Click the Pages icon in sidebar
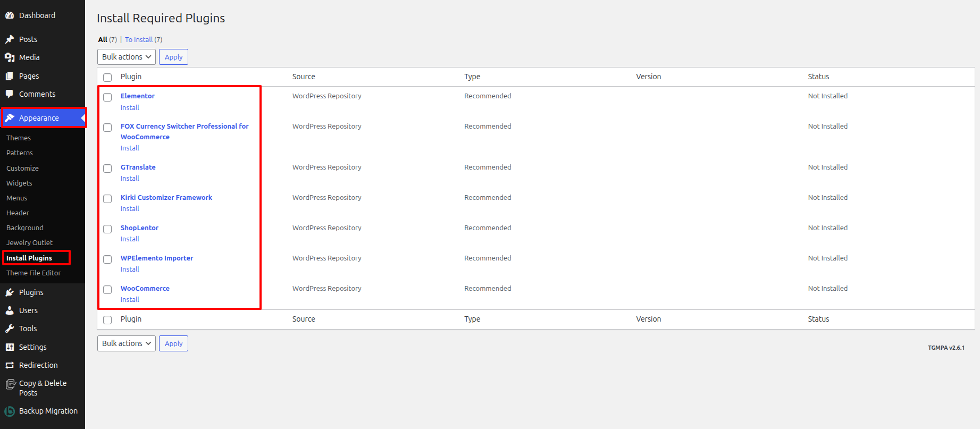This screenshot has height=429, width=980. pyautogui.click(x=10, y=76)
